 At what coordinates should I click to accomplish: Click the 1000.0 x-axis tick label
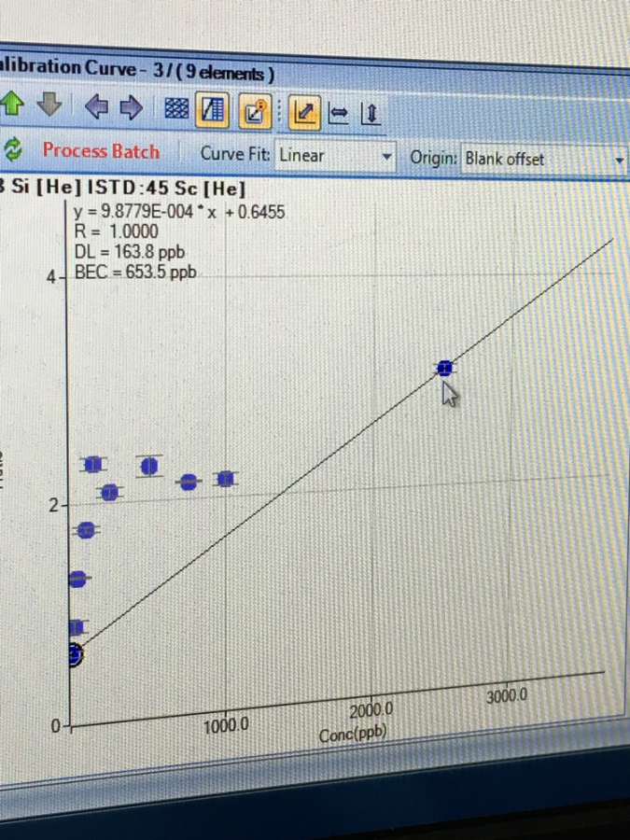(x=226, y=725)
